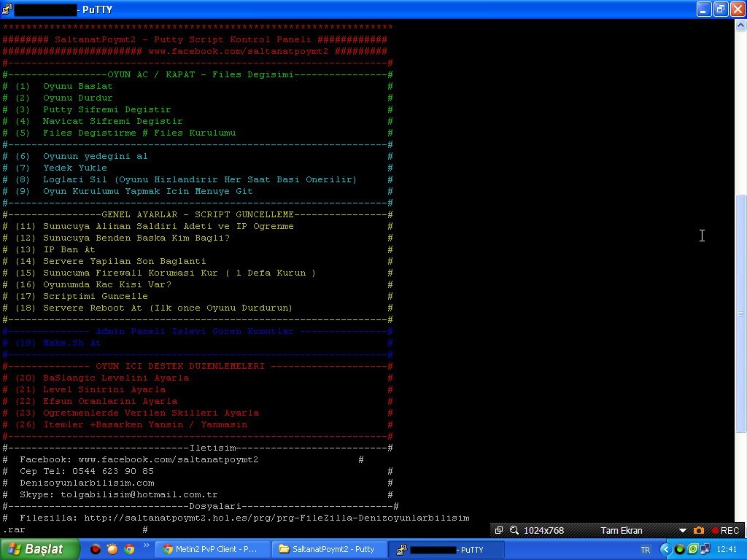This screenshot has width=747, height=560.
Task: Select Tam Ekran capture mode
Action: click(622, 531)
